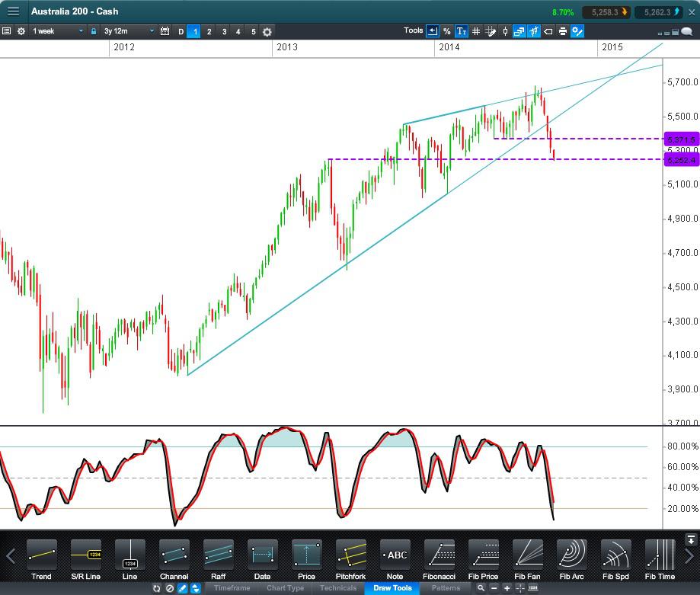Screen dimensions: 700x595
Task: Toggle the lock icon beside the date range
Action: point(94,31)
